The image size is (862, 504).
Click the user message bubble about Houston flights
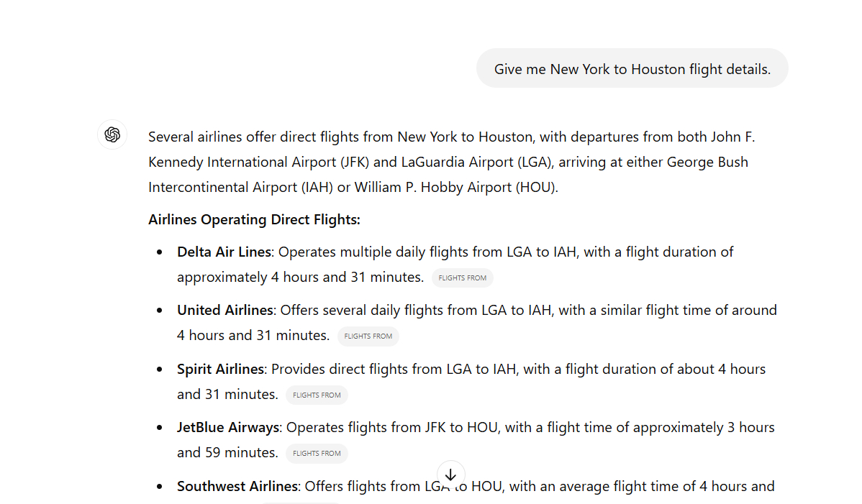(632, 69)
